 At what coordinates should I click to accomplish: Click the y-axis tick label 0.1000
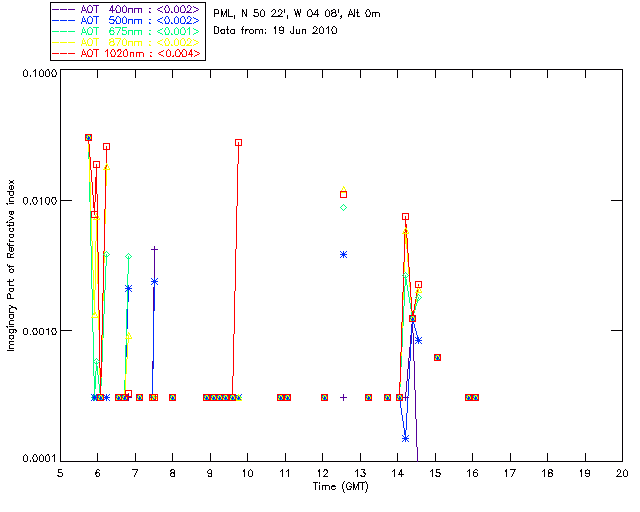(40, 73)
